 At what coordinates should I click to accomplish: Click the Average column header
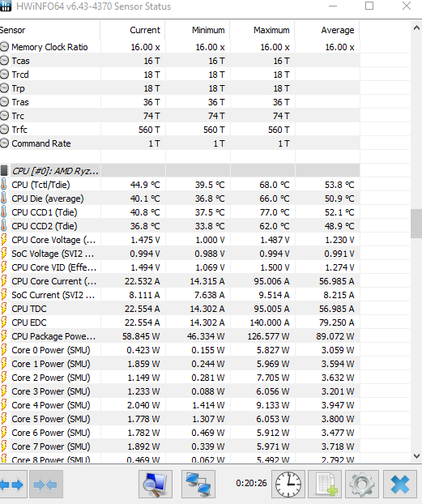[327, 30]
